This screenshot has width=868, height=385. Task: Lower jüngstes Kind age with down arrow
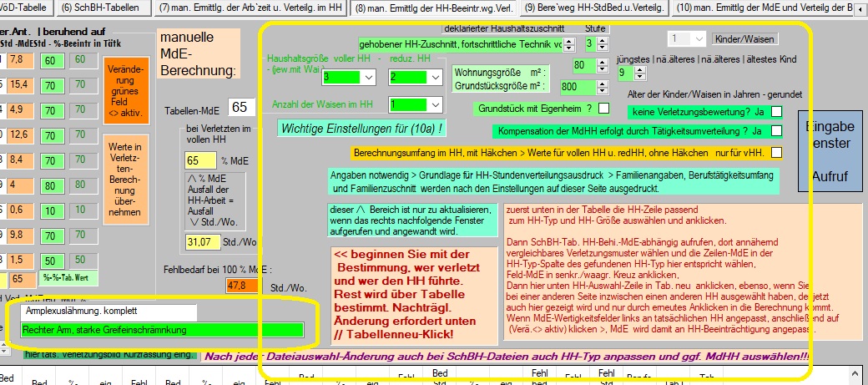640,77
